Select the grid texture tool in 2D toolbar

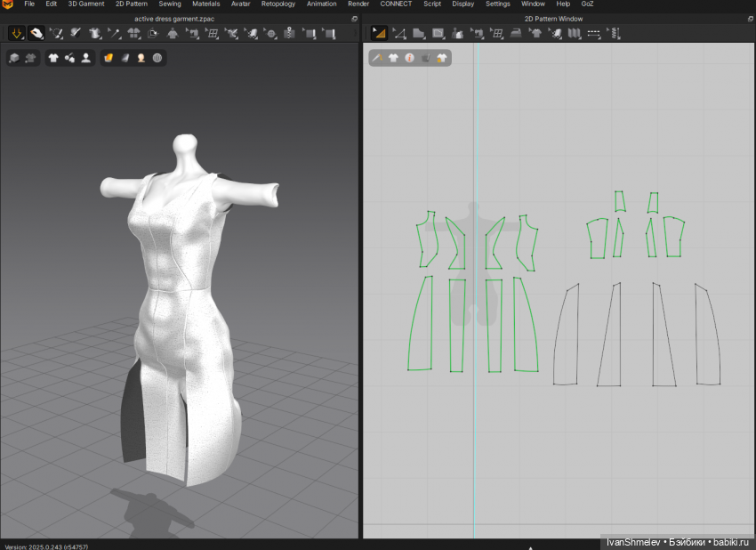pyautogui.click(x=496, y=33)
